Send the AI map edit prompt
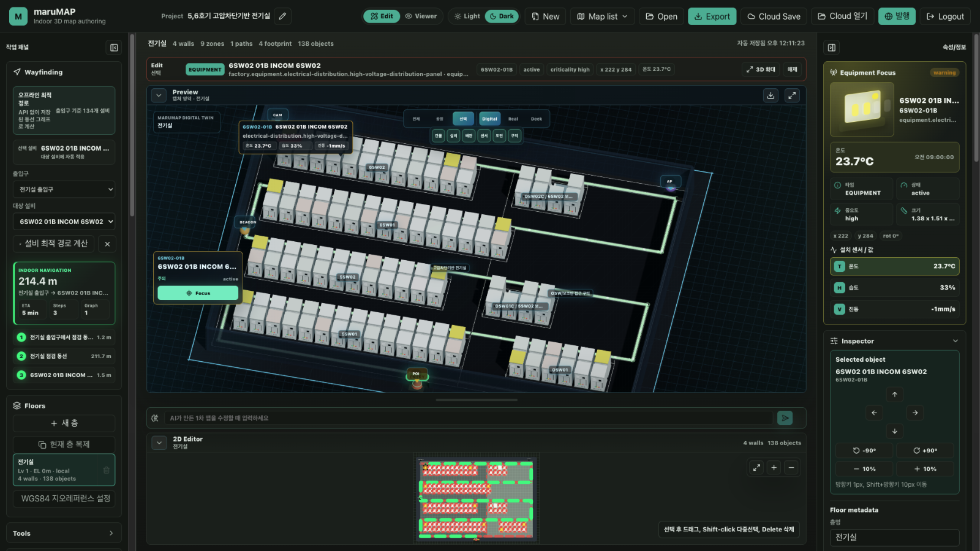The width and height of the screenshot is (980, 551). click(785, 418)
